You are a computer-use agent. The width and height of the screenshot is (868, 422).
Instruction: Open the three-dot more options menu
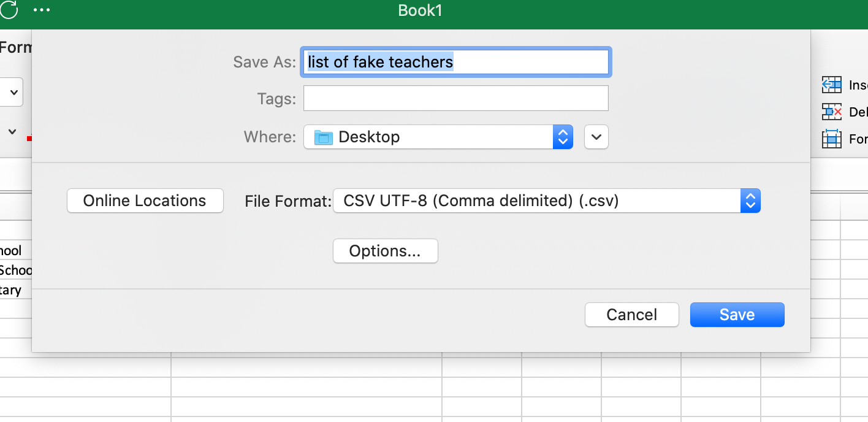point(42,10)
